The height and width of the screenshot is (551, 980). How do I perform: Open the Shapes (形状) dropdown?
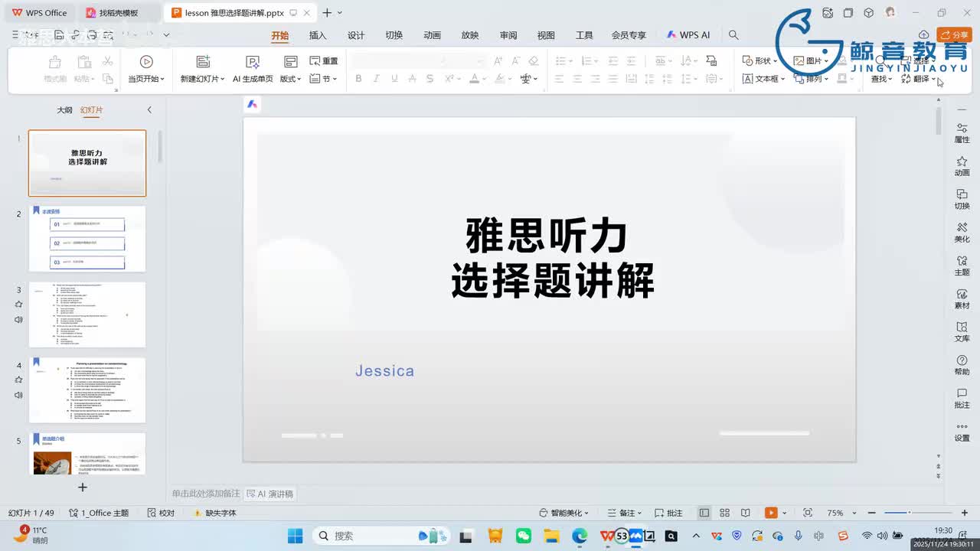pos(759,61)
